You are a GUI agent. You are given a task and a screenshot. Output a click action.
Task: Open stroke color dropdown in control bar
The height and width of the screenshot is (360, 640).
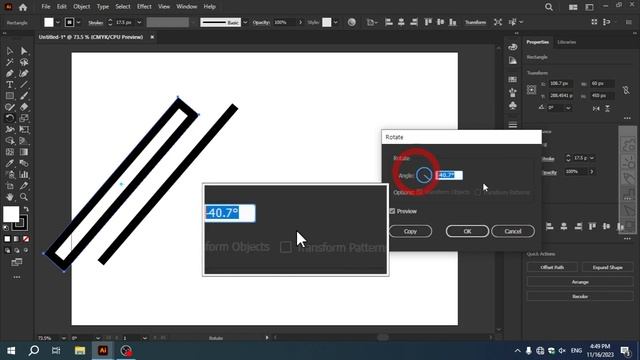[78, 22]
